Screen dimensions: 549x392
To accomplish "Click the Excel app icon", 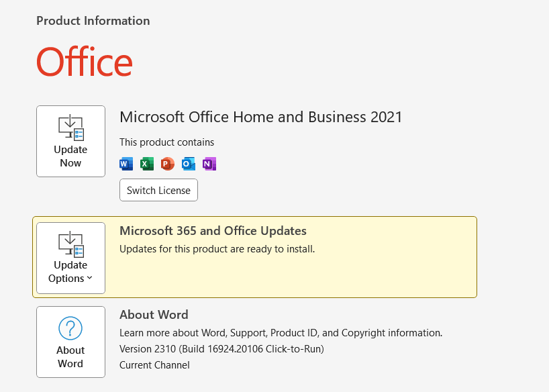I will tap(147, 164).
